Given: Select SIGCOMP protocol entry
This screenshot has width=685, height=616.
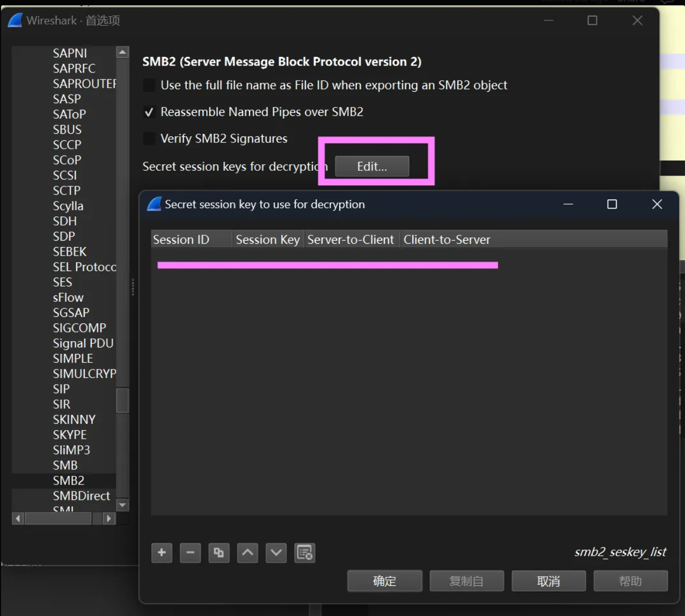Looking at the screenshot, I should [x=79, y=328].
